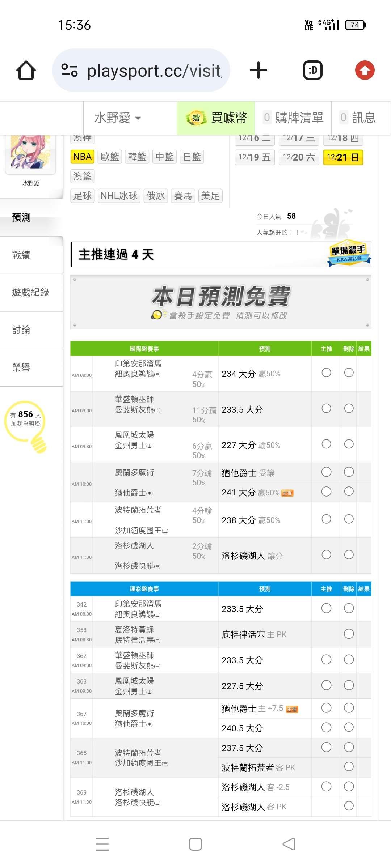
Task: Select 主推 radio for 猶他爵士 主 +7.5
Action: tap(326, 708)
